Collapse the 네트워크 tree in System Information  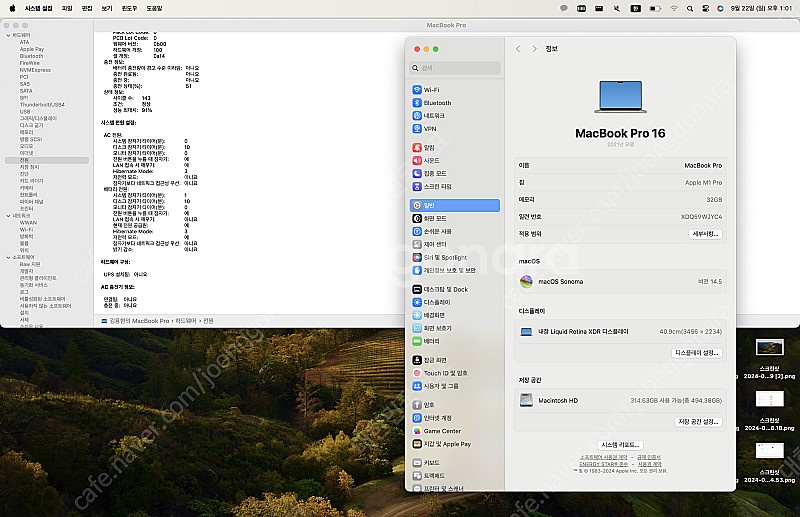(x=8, y=216)
